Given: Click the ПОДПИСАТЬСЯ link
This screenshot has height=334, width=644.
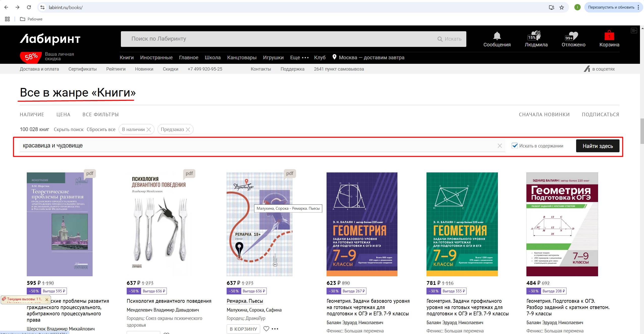Looking at the screenshot, I should (600, 114).
